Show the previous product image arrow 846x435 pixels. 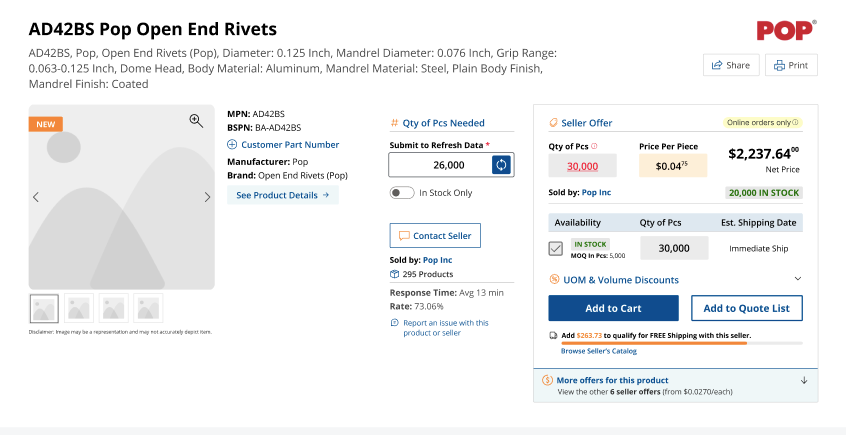[36, 197]
